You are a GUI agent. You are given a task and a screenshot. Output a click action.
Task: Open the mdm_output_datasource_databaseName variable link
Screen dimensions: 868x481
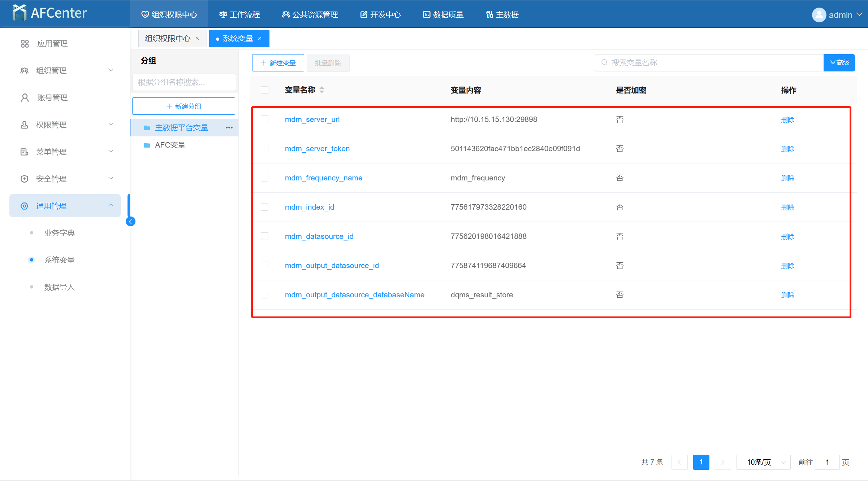[354, 295]
